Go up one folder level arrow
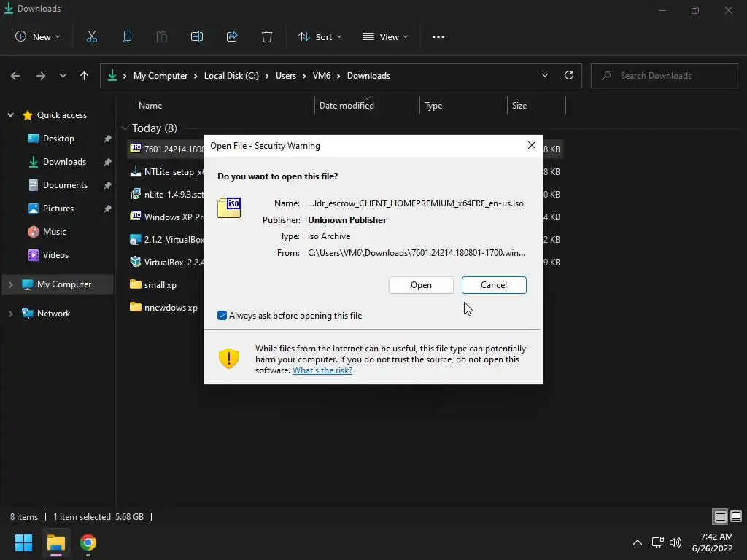747x560 pixels. coord(85,76)
